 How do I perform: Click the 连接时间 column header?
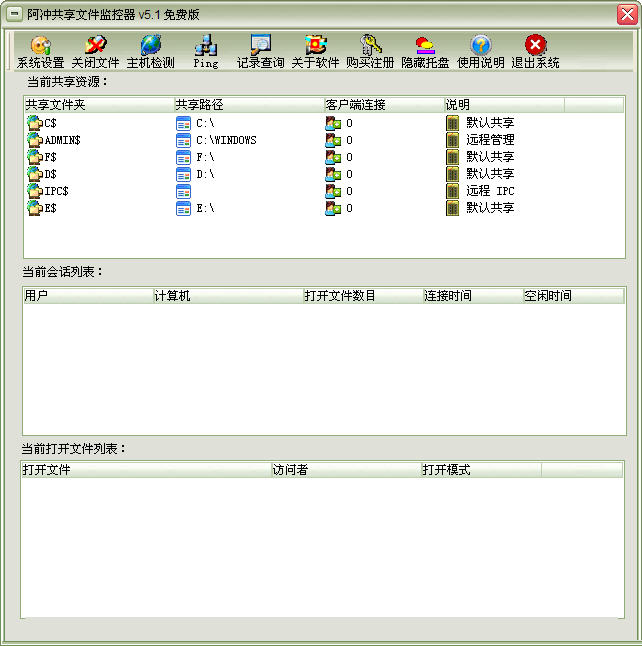(473, 296)
